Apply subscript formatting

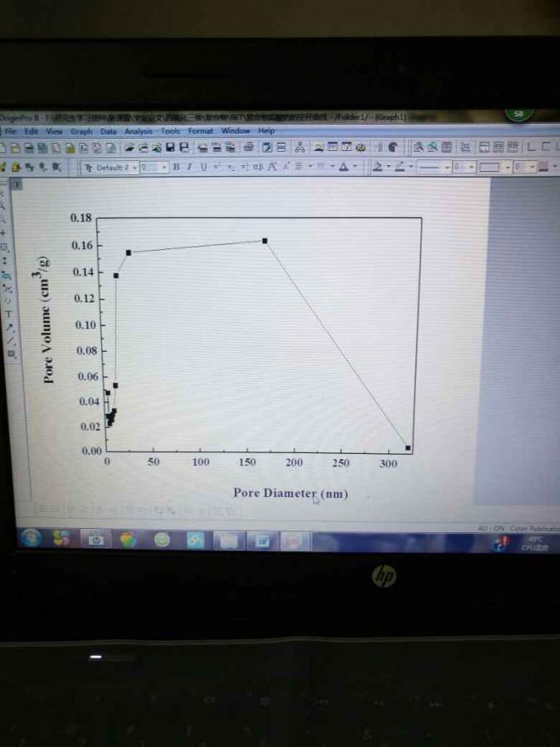[230, 167]
